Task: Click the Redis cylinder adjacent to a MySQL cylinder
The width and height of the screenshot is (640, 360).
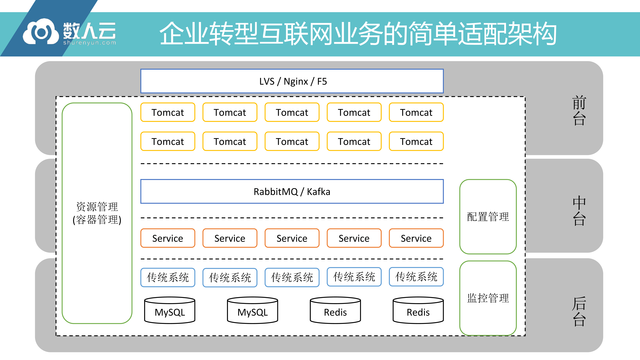Action: point(336,311)
